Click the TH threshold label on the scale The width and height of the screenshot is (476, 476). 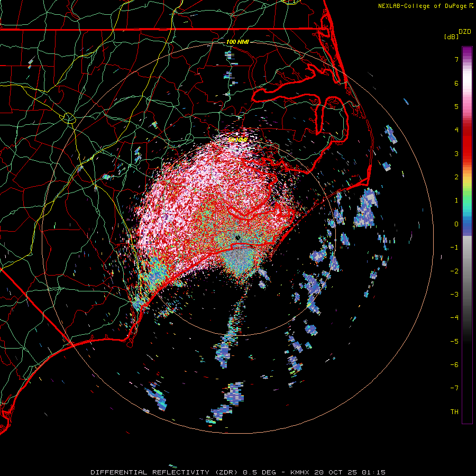(x=454, y=412)
